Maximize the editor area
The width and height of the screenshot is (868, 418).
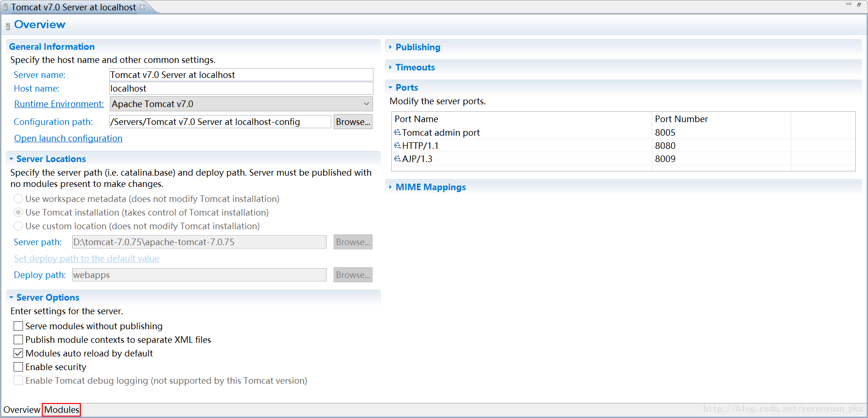click(x=859, y=4)
